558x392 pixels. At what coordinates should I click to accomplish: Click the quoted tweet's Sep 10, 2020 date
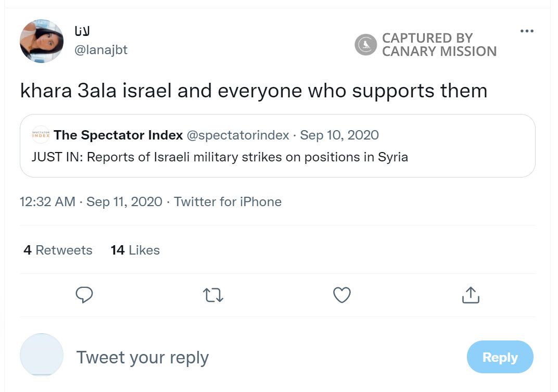point(339,135)
